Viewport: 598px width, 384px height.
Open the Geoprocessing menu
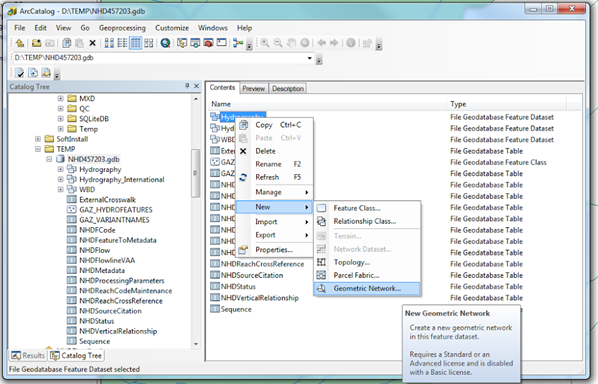pyautogui.click(x=122, y=28)
